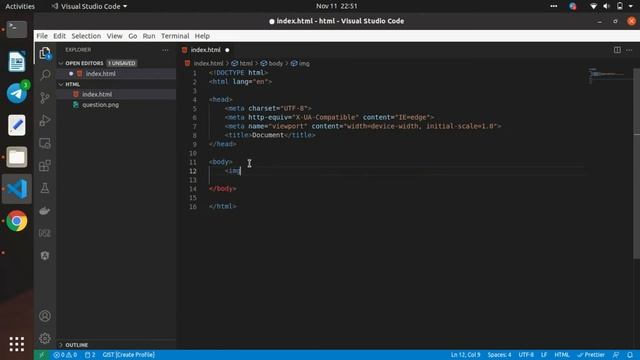Click the split editor right icon
640x360 pixels.
(617, 50)
